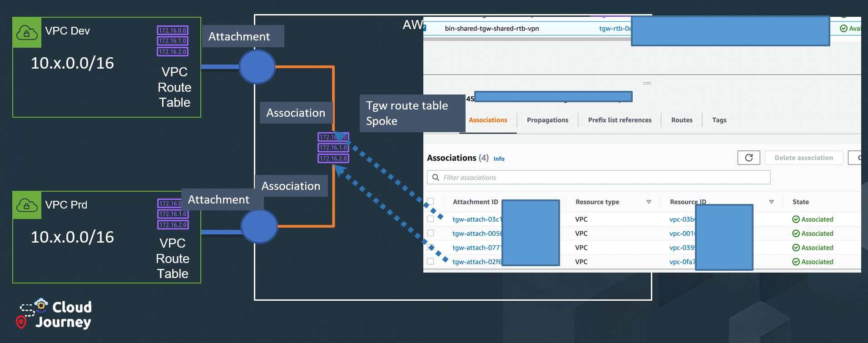Open the Routes tab
Screen dimensions: 868x343
[681, 120]
